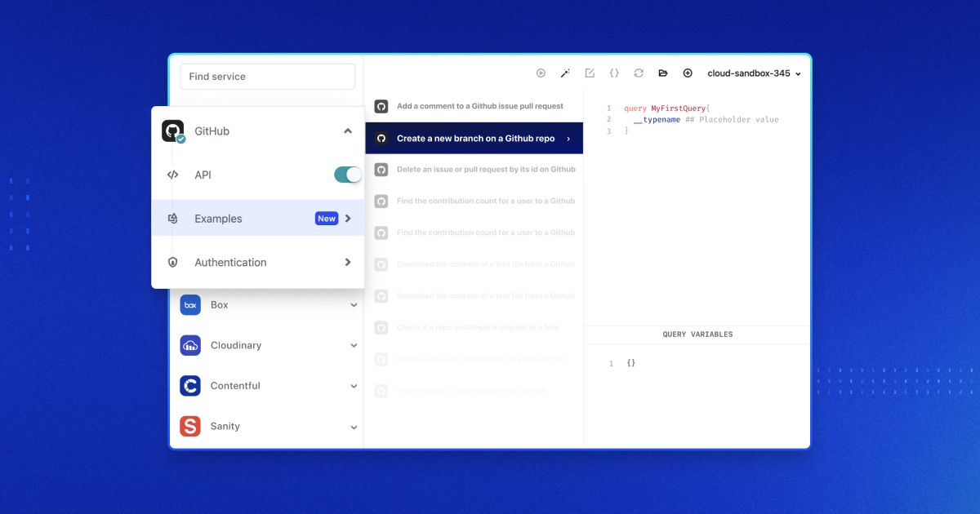Click GitHub icon beside 'Delete an issue' example

tap(381, 170)
